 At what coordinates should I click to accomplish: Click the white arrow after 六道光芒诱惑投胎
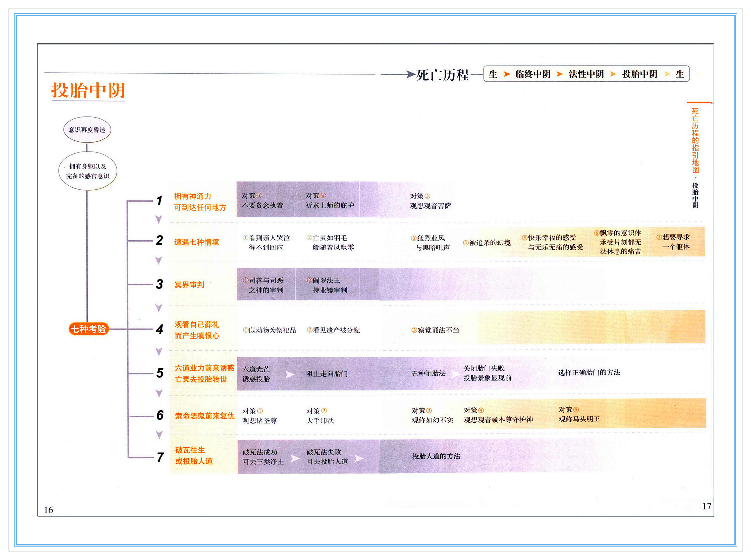pos(290,374)
